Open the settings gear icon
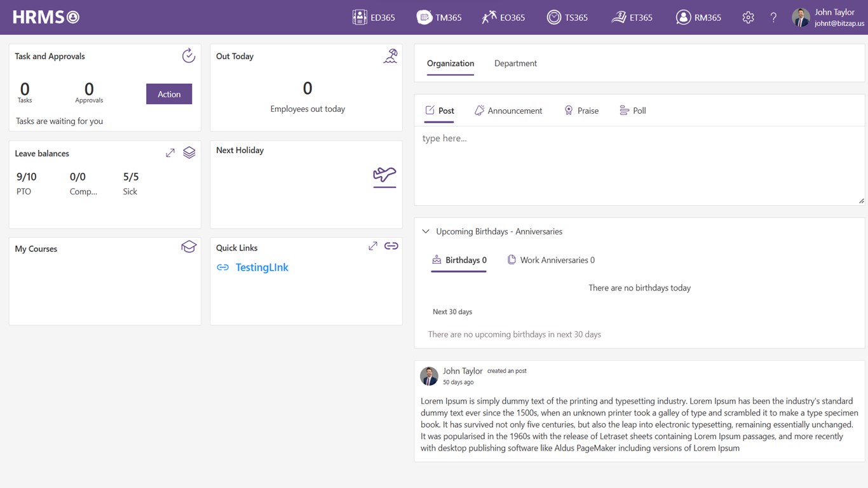This screenshot has width=868, height=488. coord(748,18)
